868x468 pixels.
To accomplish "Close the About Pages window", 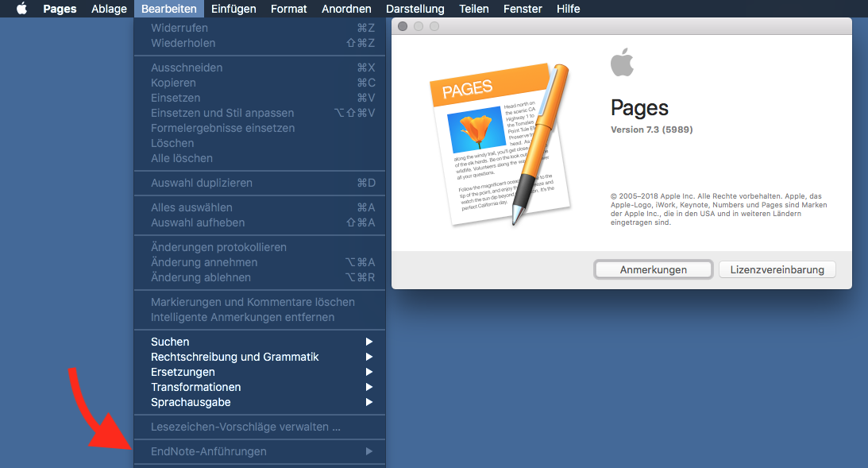I will 403,26.
